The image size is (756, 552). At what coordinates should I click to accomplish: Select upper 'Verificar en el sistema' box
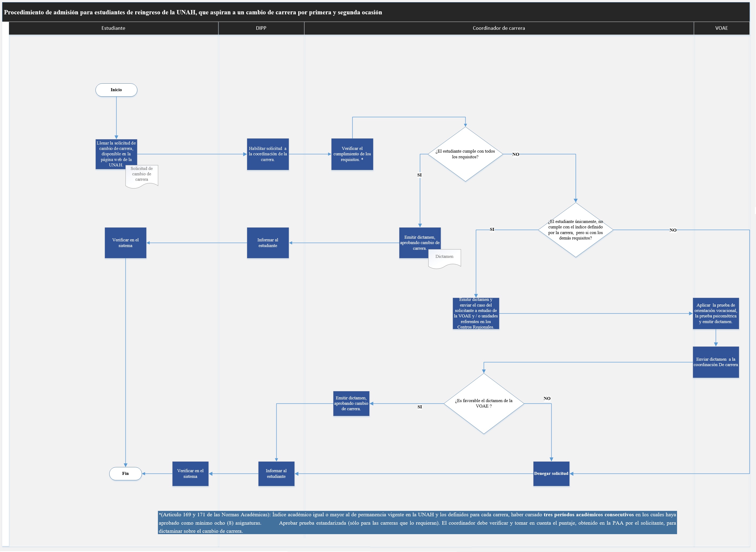[125, 243]
